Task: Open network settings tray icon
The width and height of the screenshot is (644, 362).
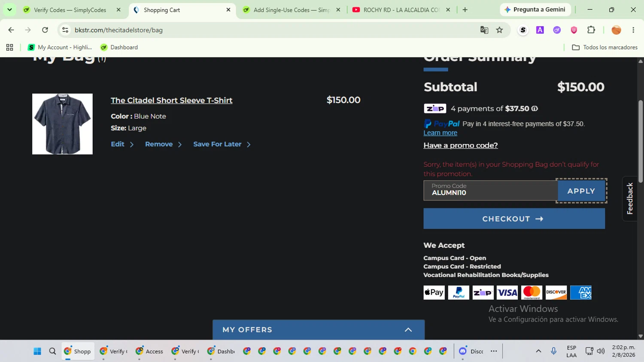Action: click(589, 351)
